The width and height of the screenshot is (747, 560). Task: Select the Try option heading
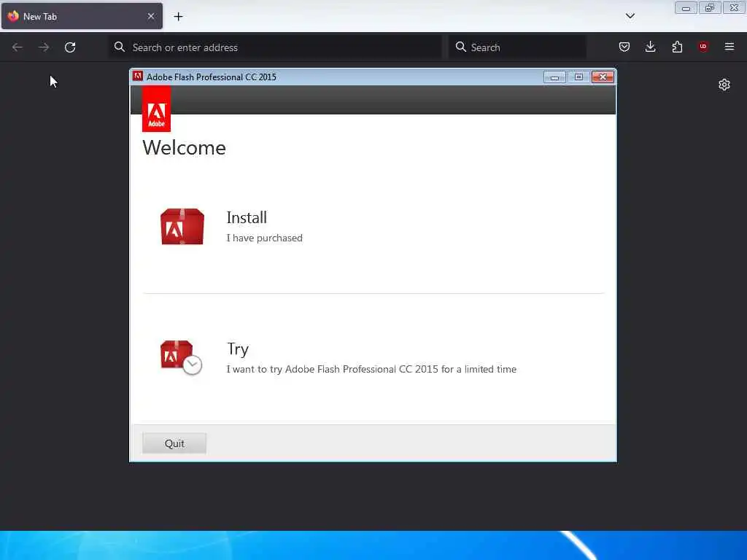237,349
